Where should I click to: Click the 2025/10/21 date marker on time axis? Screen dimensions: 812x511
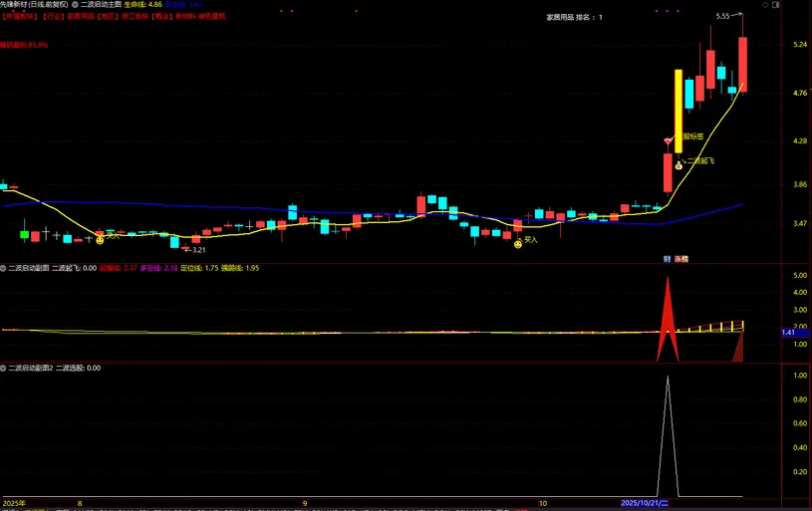click(645, 503)
